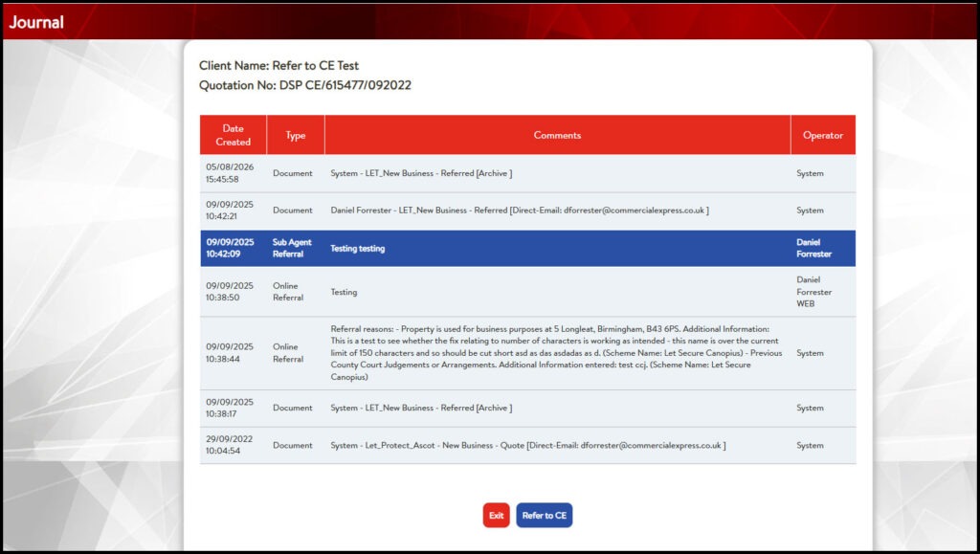The image size is (980, 554).
Task: Click the Journal page title
Action: [36, 22]
